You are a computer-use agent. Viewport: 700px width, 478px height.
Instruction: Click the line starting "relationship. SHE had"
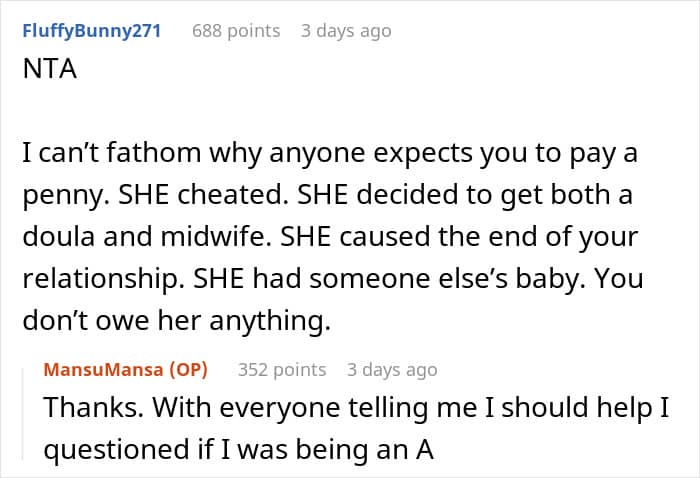pyautogui.click(x=333, y=279)
